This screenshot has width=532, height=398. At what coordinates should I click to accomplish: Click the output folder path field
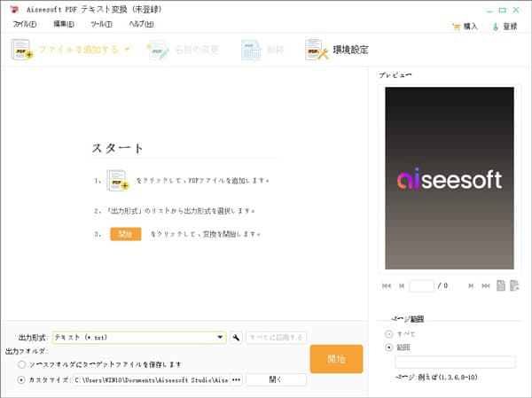coord(152,380)
